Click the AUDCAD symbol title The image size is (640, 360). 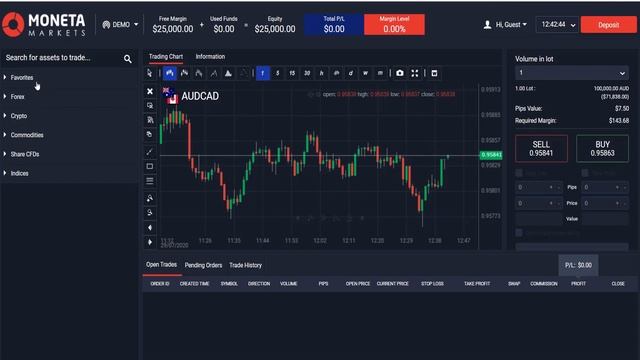200,96
